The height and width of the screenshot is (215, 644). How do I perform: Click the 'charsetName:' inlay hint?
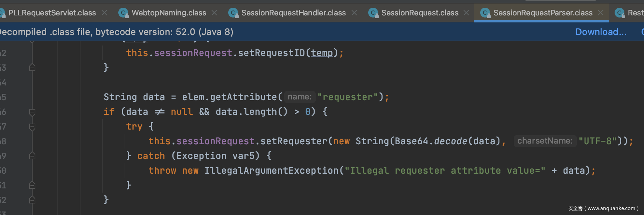[545, 141]
